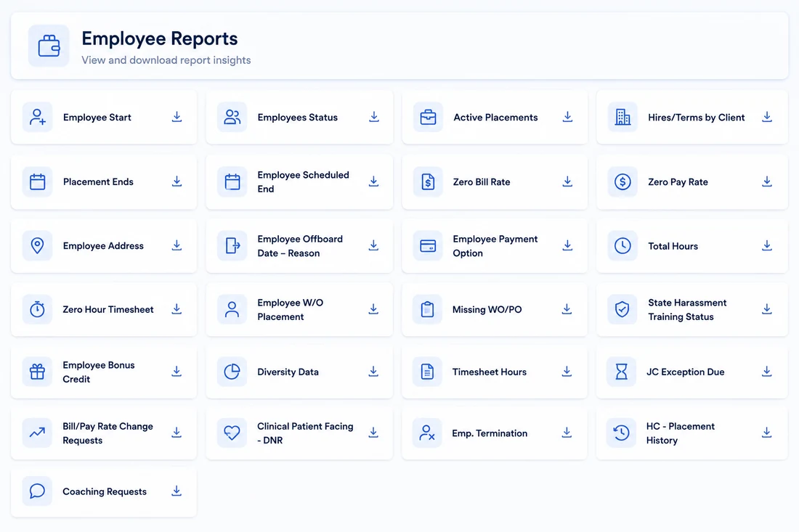Click 'View and download report insights' subtitle
The image size is (799, 532).
point(166,60)
